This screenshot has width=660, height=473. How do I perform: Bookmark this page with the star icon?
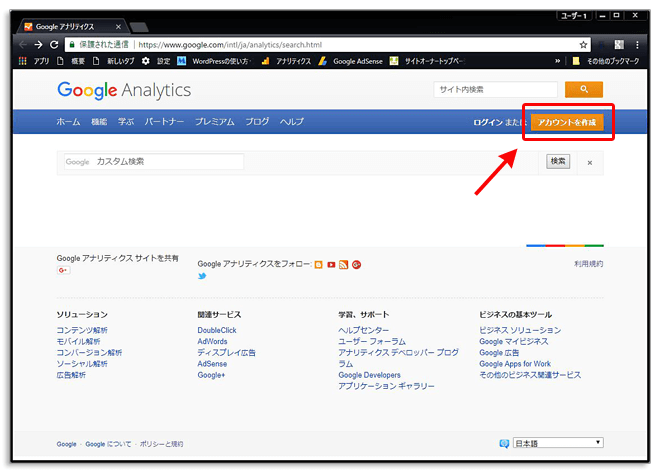click(583, 45)
